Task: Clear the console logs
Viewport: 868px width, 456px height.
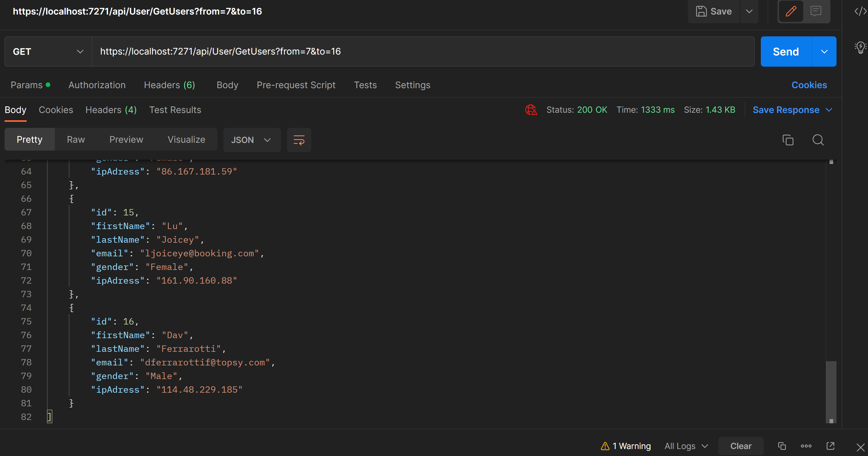Action: coord(741,446)
